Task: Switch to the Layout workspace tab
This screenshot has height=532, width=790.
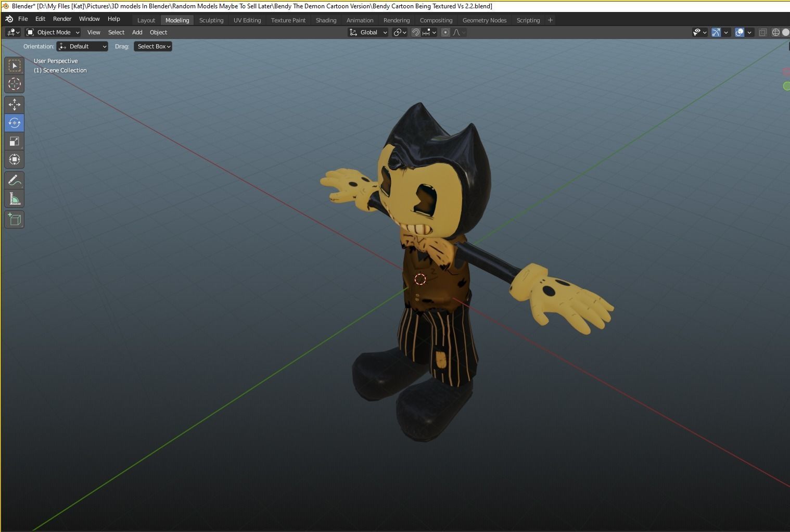Action: coord(146,20)
